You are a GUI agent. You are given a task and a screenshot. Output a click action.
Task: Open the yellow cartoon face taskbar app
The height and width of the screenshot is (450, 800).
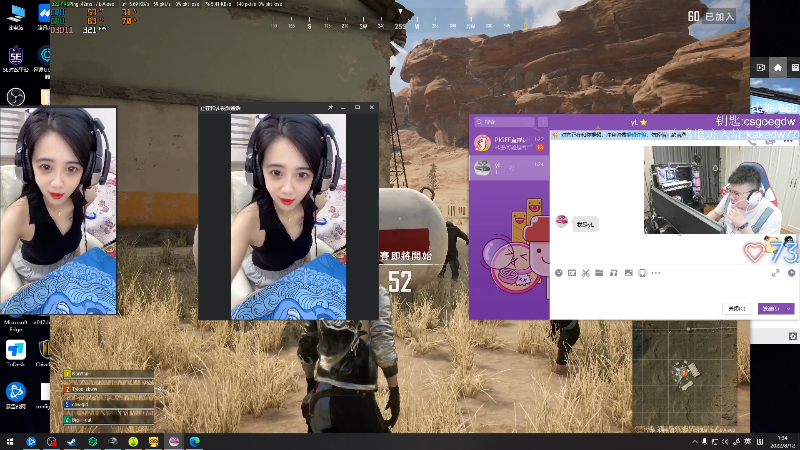pos(154,442)
